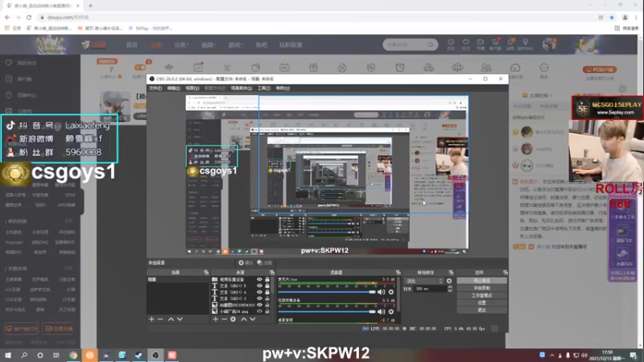Toggle visibility of QQ截图 source
This screenshot has height=362, width=644.
[x=259, y=305]
